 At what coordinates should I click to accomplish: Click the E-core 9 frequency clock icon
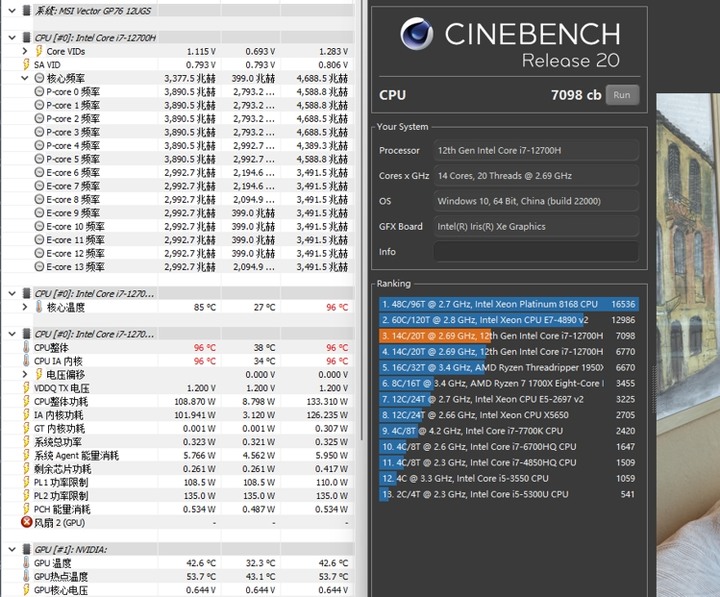coord(39,213)
